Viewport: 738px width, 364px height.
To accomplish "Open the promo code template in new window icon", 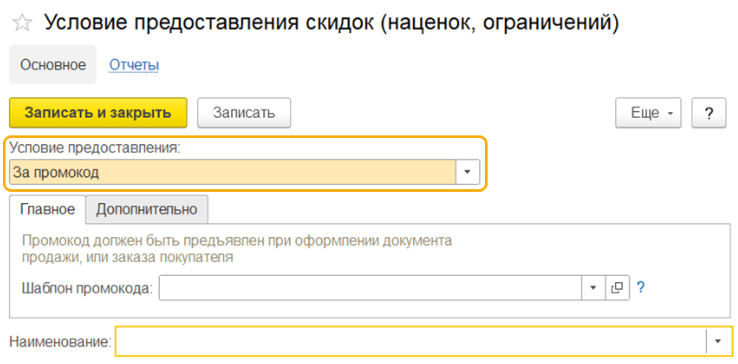I will click(x=617, y=288).
